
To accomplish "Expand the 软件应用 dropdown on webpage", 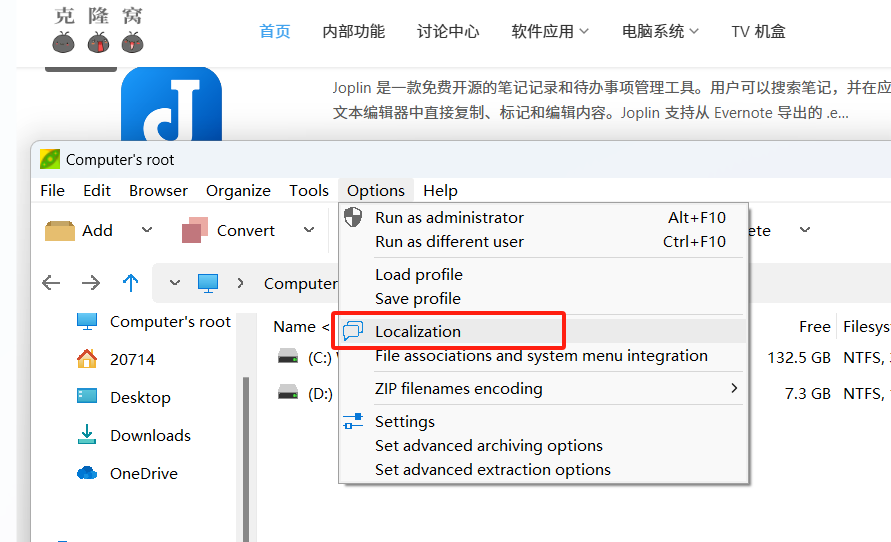I will coord(584,31).
